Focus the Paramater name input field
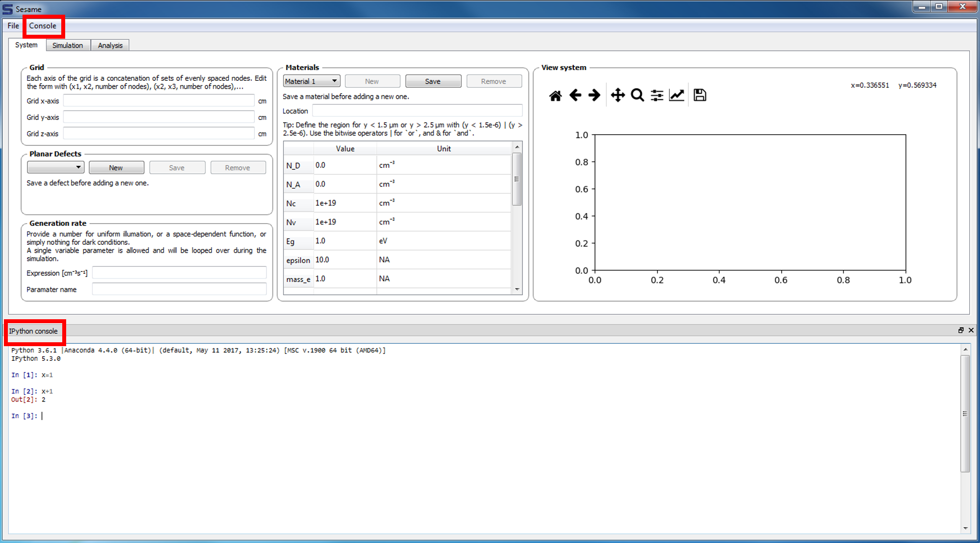This screenshot has width=980, height=543. 179,289
